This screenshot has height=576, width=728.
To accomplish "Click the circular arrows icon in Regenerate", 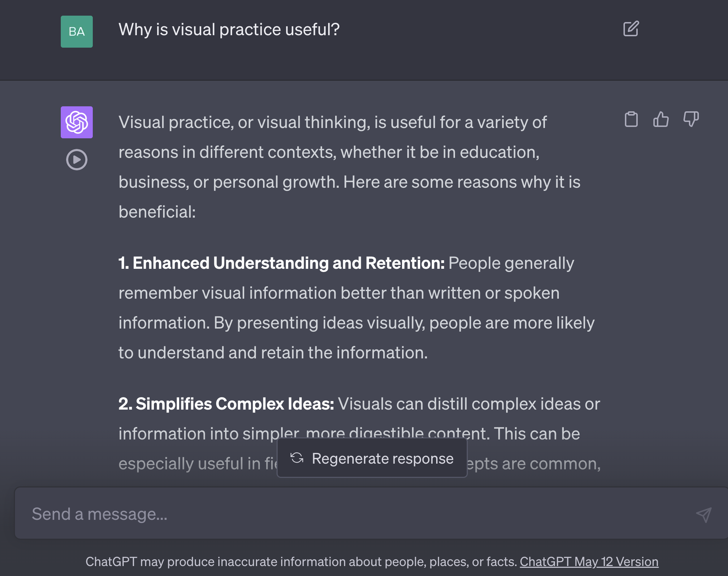I will pos(297,458).
